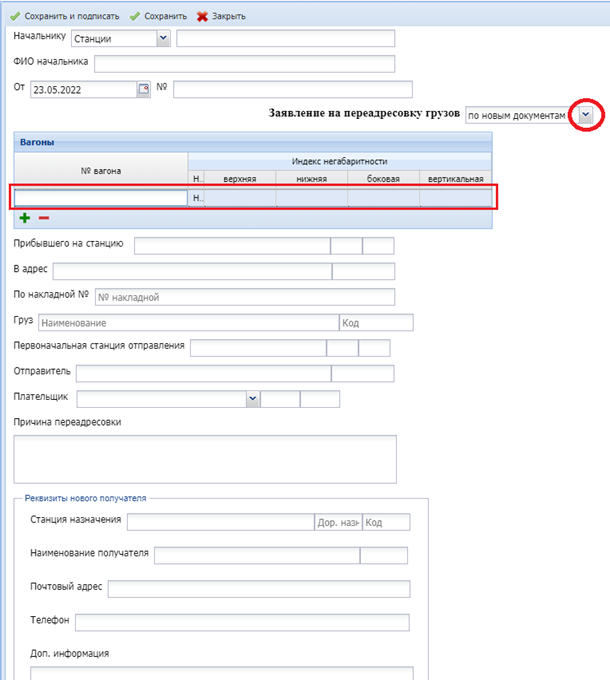Open the Начальнику Станции dropdown arrow
610x680 pixels.
coord(163,38)
